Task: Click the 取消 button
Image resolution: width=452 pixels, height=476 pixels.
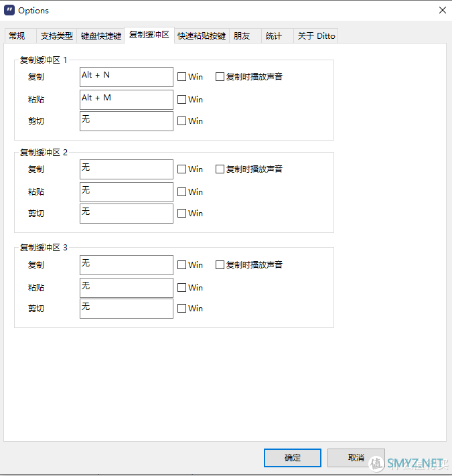Action: pyautogui.click(x=356, y=458)
